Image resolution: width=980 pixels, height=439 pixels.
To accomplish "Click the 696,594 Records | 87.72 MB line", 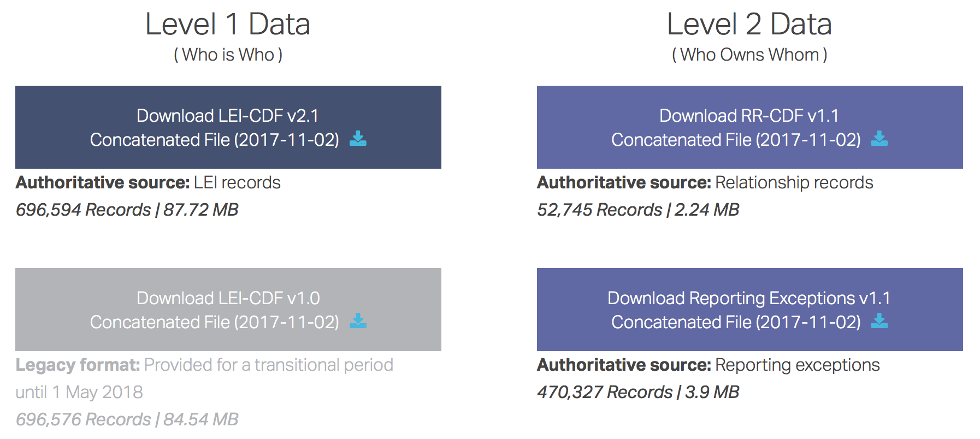I will point(127,210).
